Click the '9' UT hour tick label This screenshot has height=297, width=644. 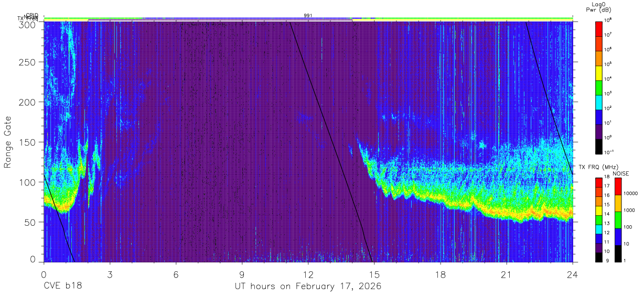pyautogui.click(x=242, y=274)
